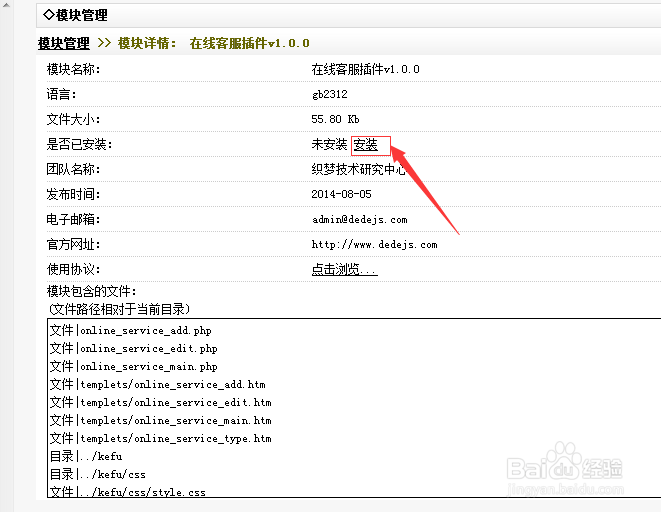
Task: Click the 语言: label
Action: click(62, 94)
